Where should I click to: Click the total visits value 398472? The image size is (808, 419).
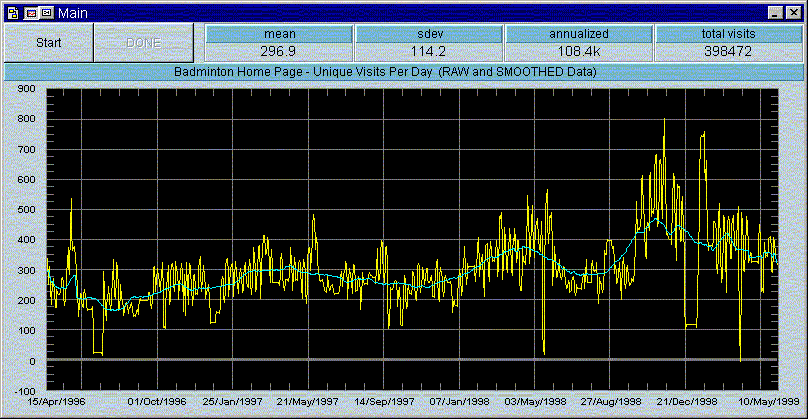pos(728,52)
